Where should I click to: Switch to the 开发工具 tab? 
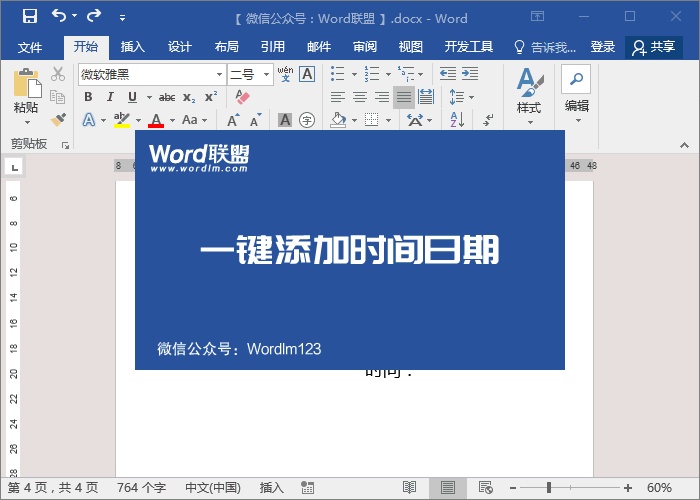(x=469, y=47)
